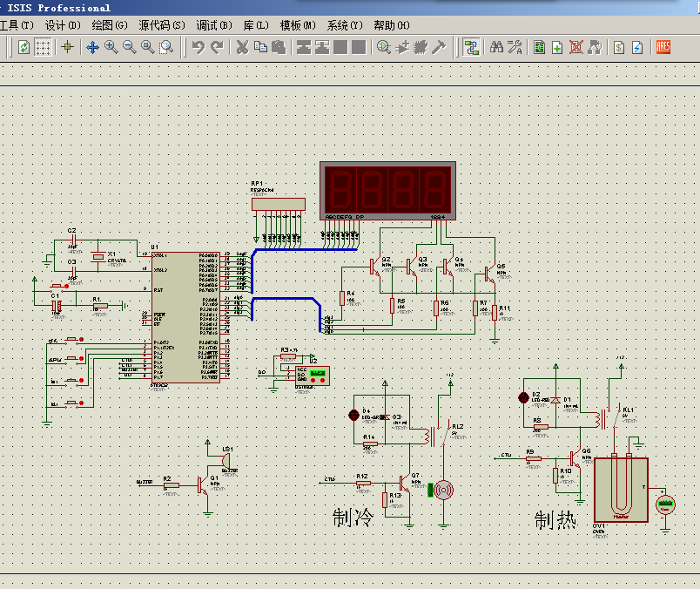Viewport: 700px width, 589px height.
Task: Open the 模板(M) menu
Action: (x=298, y=25)
